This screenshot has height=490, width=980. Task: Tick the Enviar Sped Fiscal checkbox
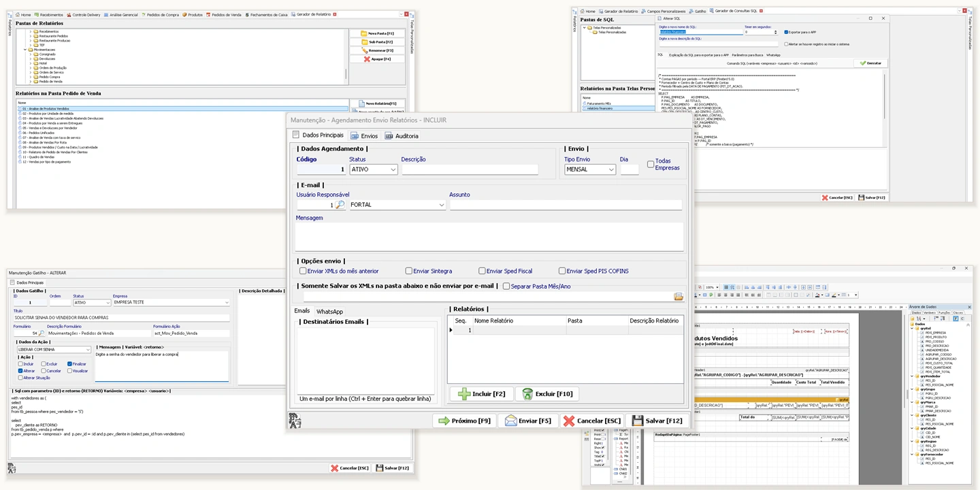pos(482,271)
